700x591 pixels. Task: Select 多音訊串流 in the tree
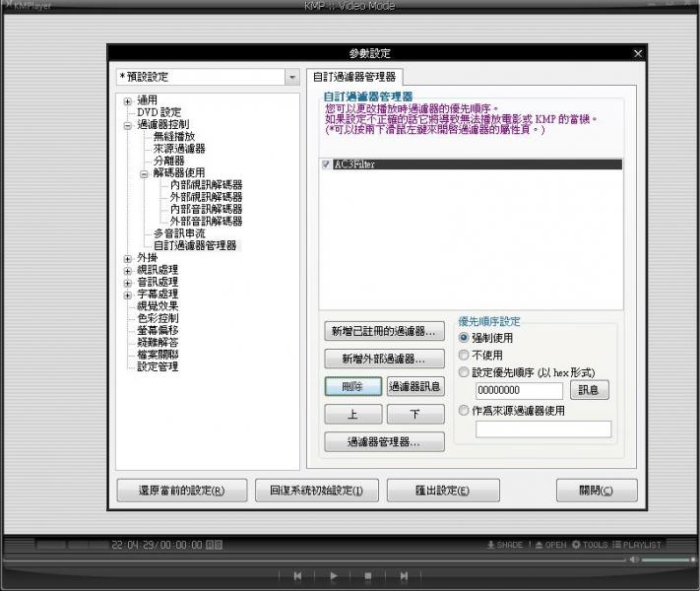(x=179, y=233)
